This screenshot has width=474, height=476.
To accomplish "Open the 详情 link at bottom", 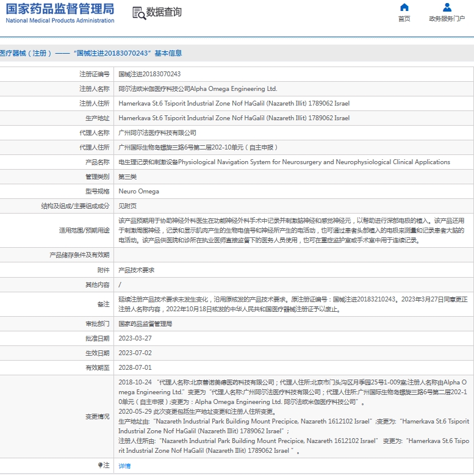I will pos(124,466).
